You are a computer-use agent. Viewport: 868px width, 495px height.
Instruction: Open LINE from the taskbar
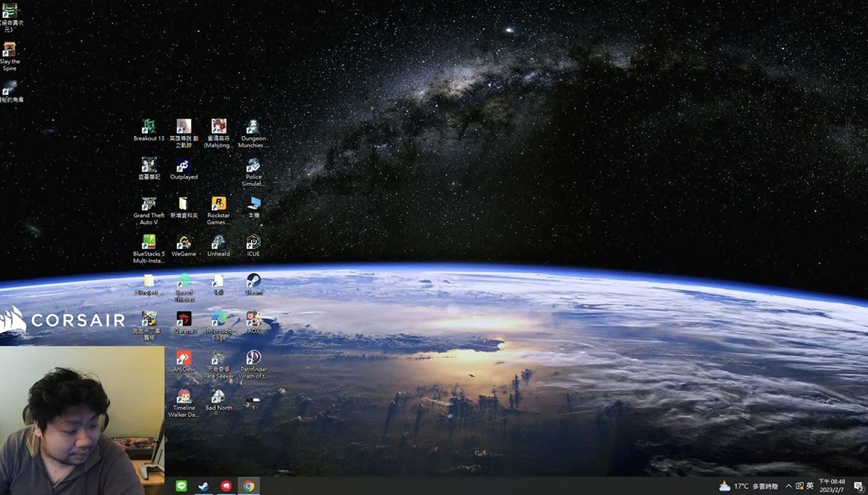(x=182, y=486)
